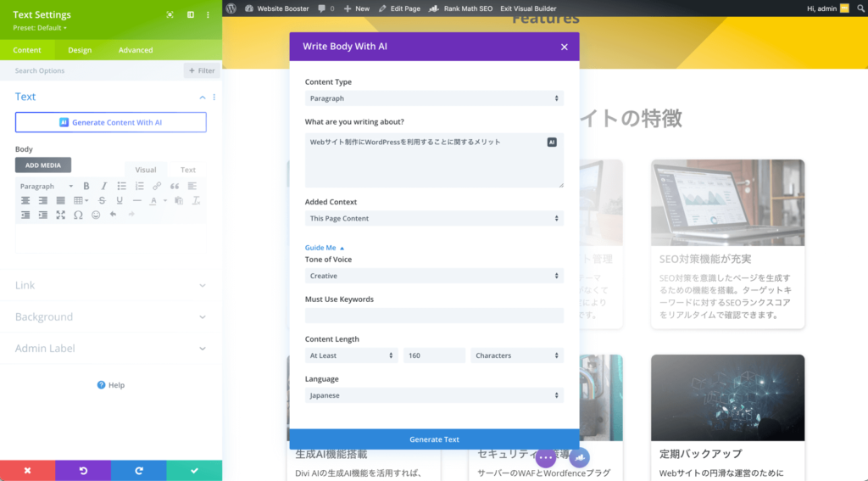This screenshot has height=481, width=868.
Task: Click the search icon in admin bar
Action: tap(861, 8)
